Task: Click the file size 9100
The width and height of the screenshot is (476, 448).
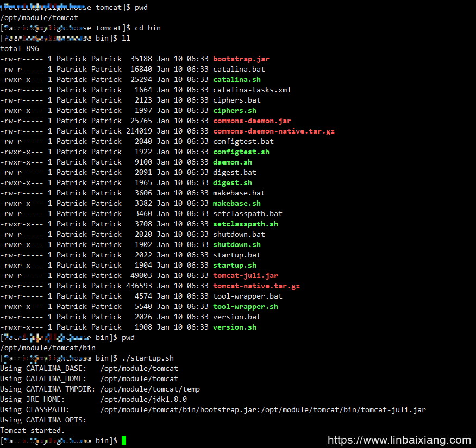Action: 143,162
